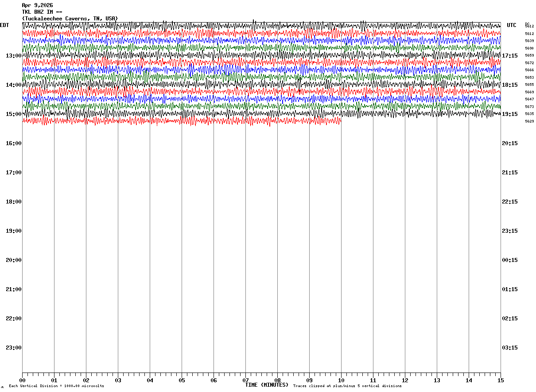Click the 5690 DC offset value

[x=529, y=48]
